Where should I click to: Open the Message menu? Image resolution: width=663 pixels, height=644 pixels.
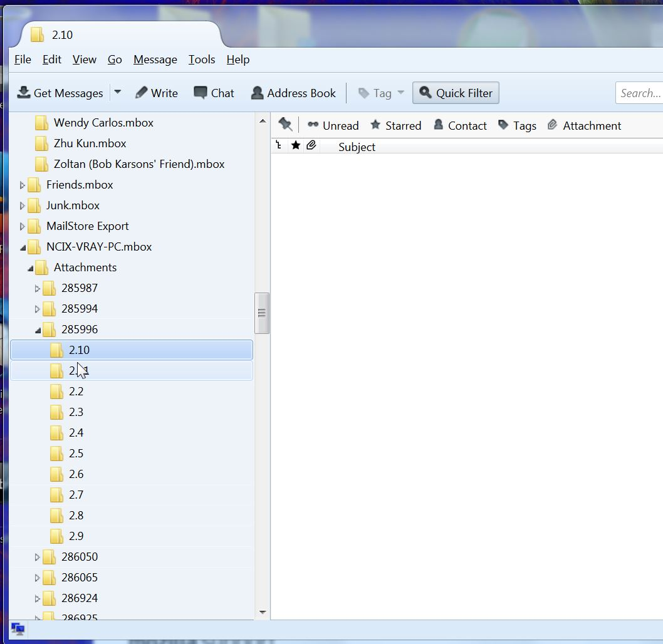pyautogui.click(x=155, y=60)
